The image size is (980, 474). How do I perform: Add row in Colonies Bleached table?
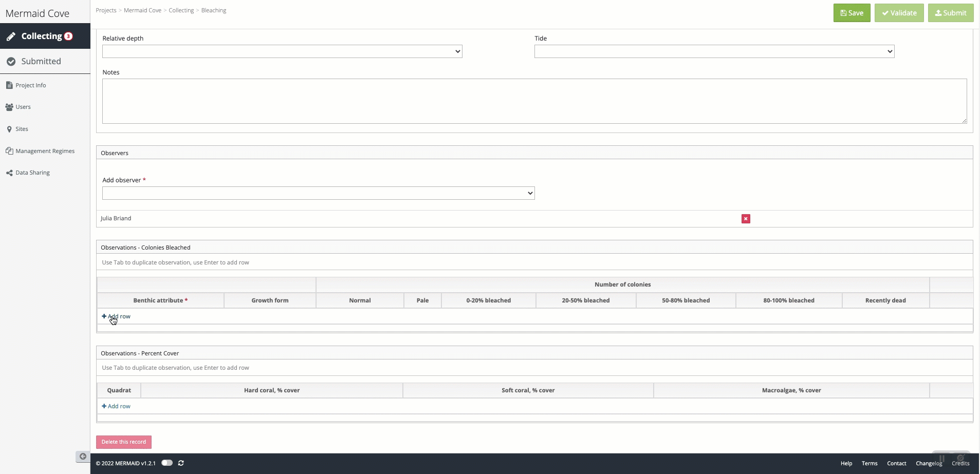pos(116,316)
